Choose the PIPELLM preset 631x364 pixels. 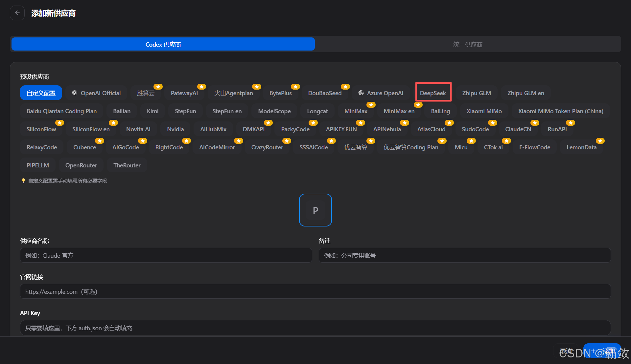coord(38,165)
